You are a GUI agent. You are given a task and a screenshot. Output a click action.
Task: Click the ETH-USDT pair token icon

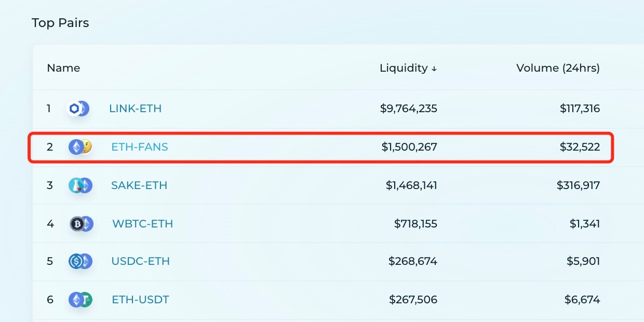[80, 300]
